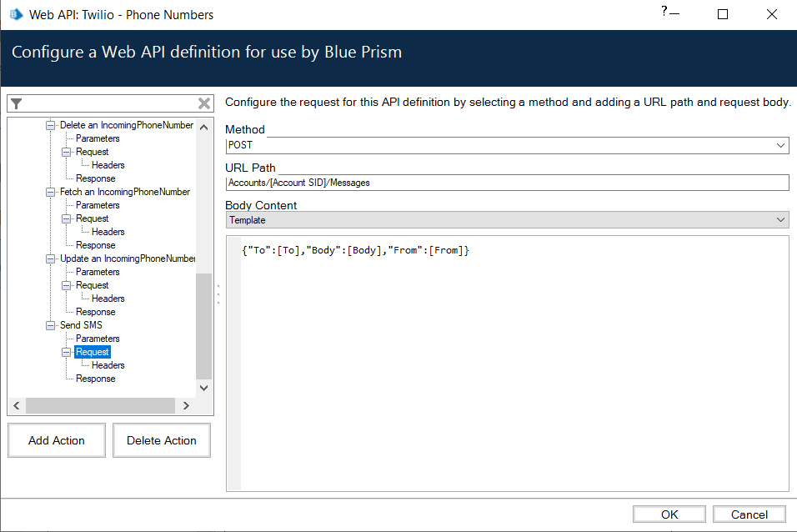
Task: Select Request under Update an IncomingPhoneNumber
Action: [92, 285]
